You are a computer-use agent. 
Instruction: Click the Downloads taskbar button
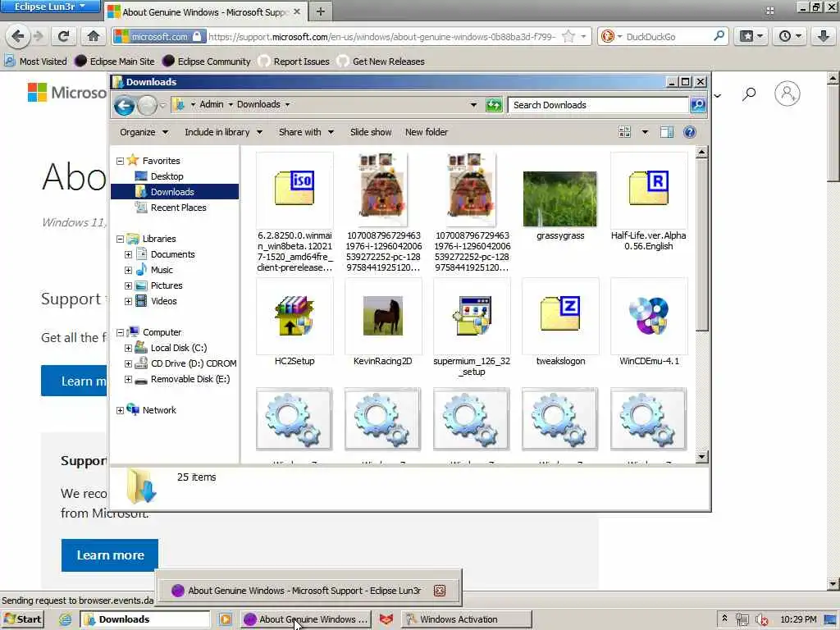(144, 619)
